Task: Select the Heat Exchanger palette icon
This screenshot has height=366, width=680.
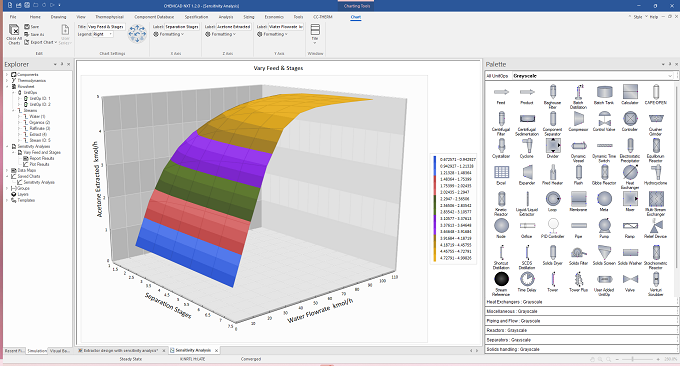Action: (x=630, y=172)
